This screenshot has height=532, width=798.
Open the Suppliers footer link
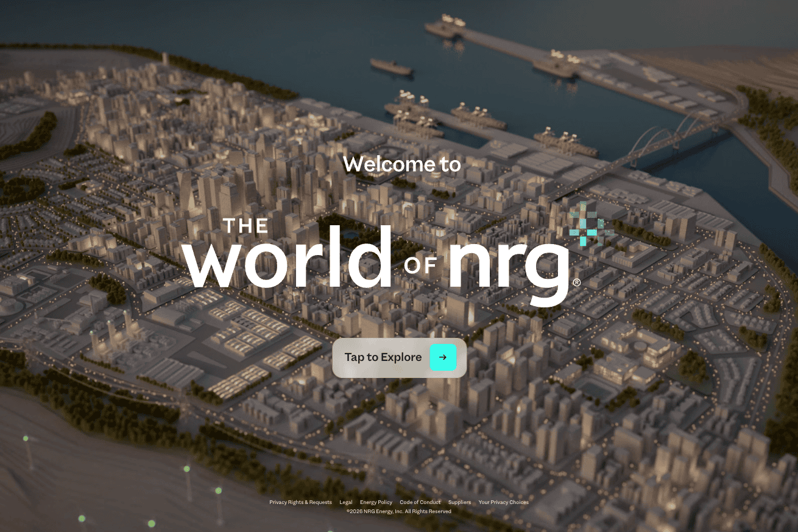coord(459,502)
